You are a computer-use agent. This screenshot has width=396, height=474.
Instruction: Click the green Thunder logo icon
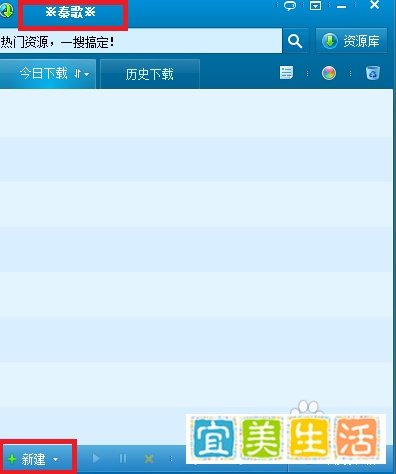click(6, 11)
